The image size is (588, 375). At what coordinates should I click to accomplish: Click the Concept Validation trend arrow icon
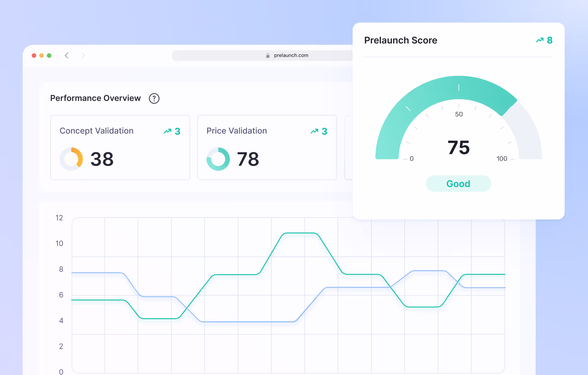(x=167, y=131)
